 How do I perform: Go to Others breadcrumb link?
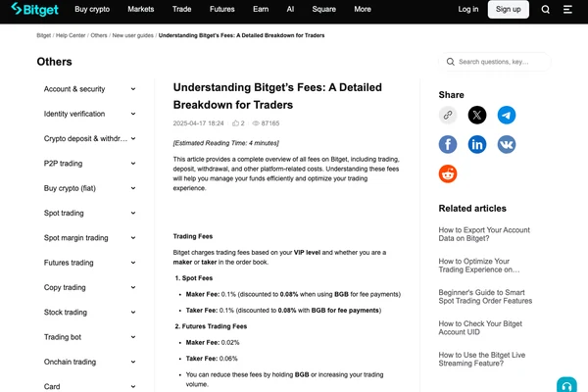pos(99,35)
